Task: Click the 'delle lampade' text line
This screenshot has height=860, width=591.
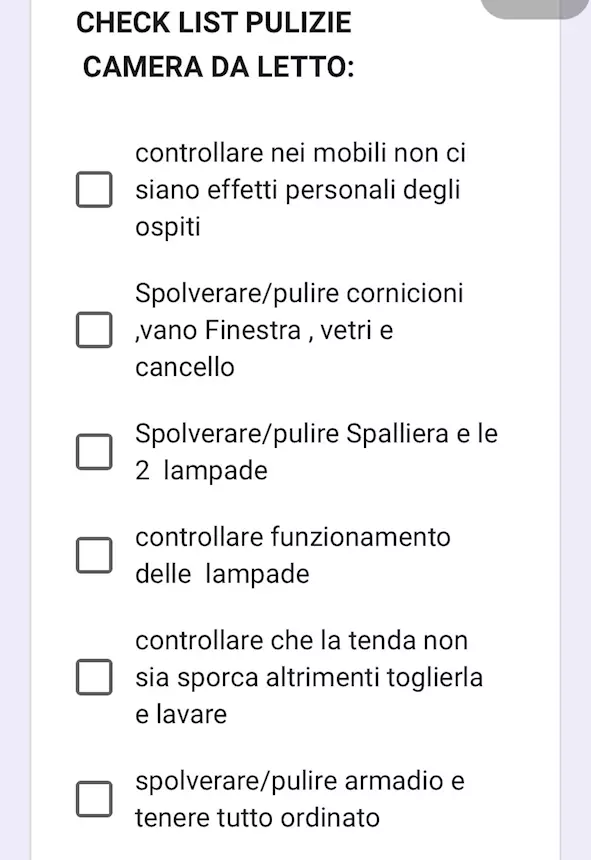Action: click(x=222, y=574)
